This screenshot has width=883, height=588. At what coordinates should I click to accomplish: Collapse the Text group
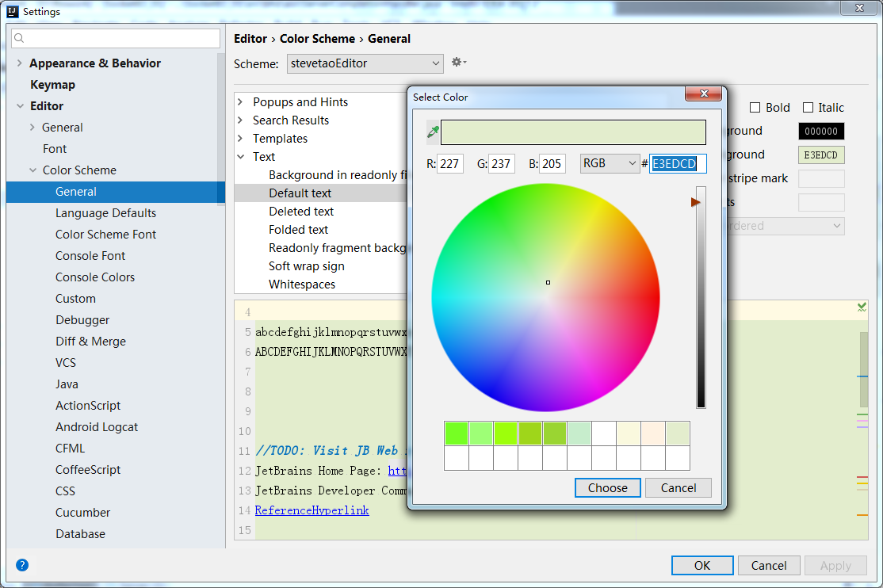pyautogui.click(x=241, y=157)
